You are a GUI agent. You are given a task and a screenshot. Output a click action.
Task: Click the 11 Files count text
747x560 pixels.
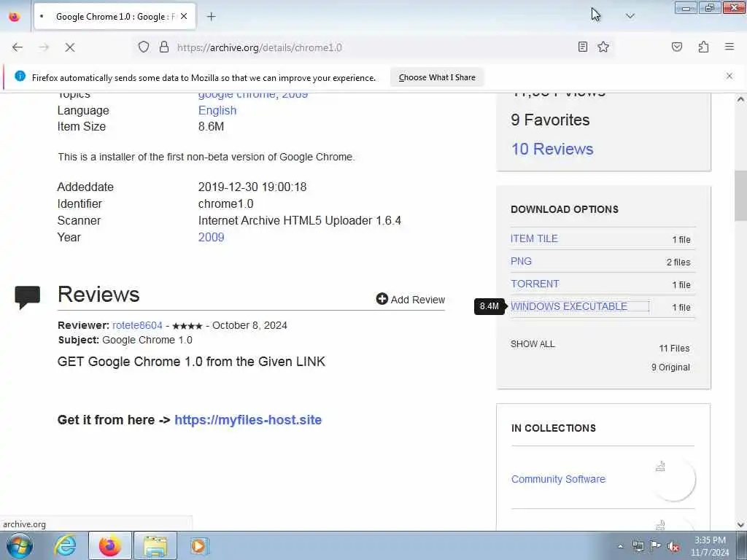674,348
